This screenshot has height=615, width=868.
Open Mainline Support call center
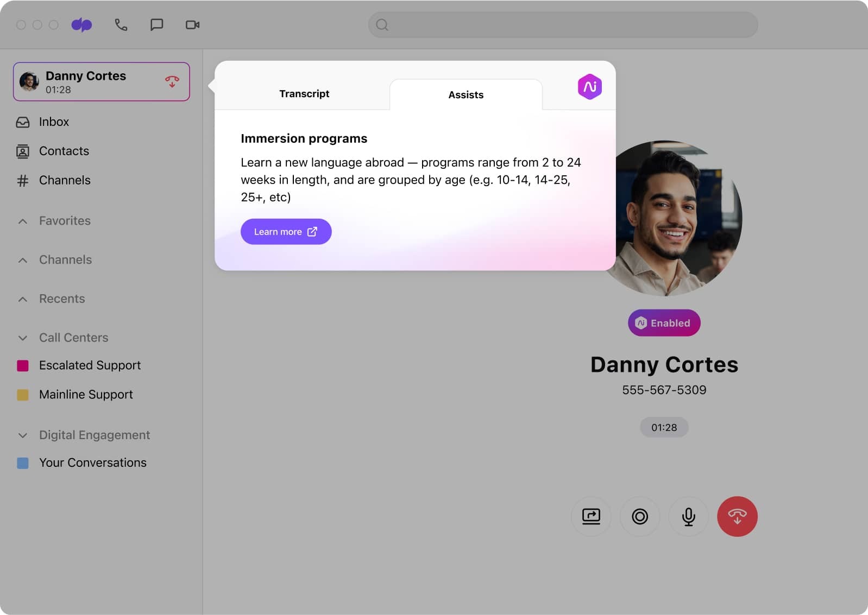click(86, 395)
